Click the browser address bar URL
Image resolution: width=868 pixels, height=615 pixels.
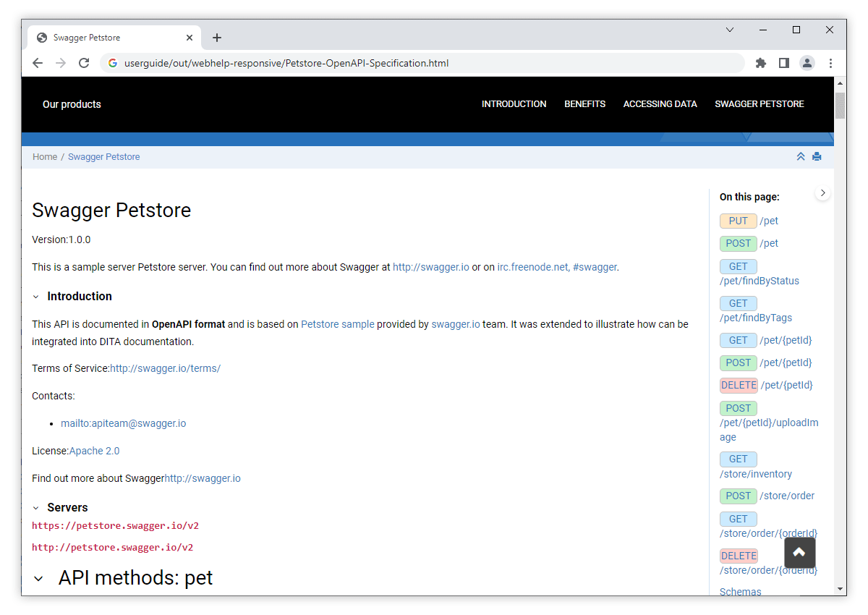point(286,63)
